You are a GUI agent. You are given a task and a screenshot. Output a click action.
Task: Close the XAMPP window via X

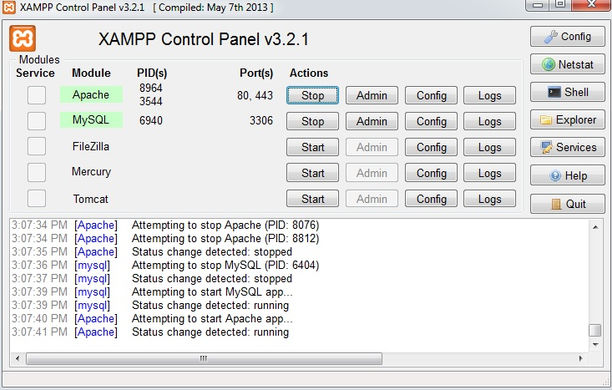pyautogui.click(x=592, y=5)
